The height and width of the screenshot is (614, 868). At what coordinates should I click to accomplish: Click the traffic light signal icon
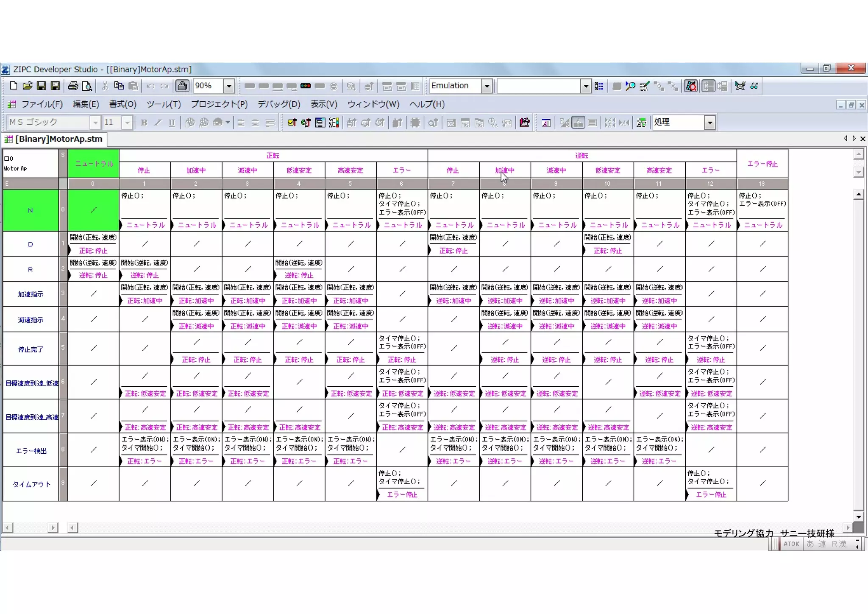(x=305, y=86)
